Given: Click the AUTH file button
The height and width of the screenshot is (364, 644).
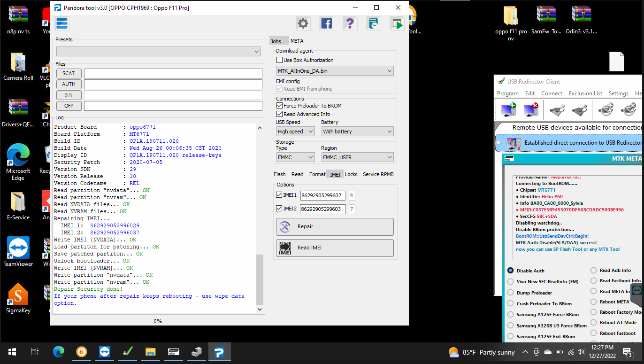Looking at the screenshot, I should (x=69, y=84).
